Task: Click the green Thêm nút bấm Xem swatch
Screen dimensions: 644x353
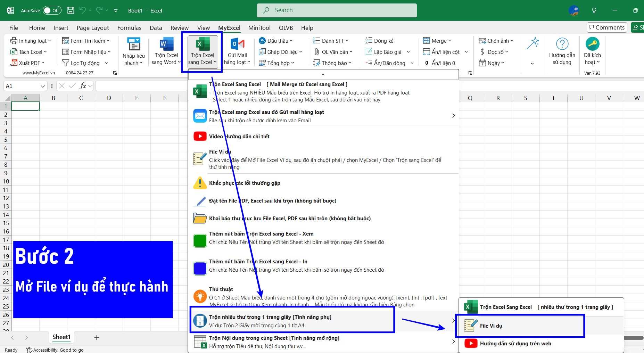Action: [x=200, y=241]
